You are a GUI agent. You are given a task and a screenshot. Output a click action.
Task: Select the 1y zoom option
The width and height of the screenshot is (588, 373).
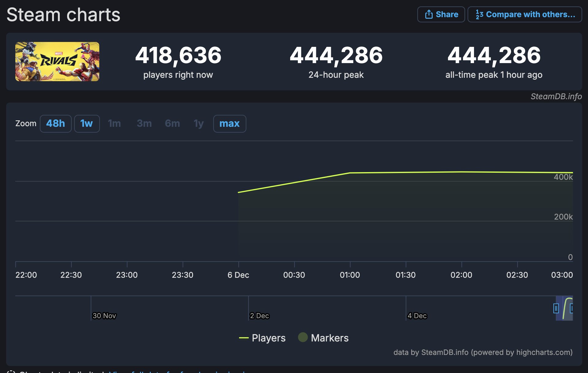[x=199, y=123]
